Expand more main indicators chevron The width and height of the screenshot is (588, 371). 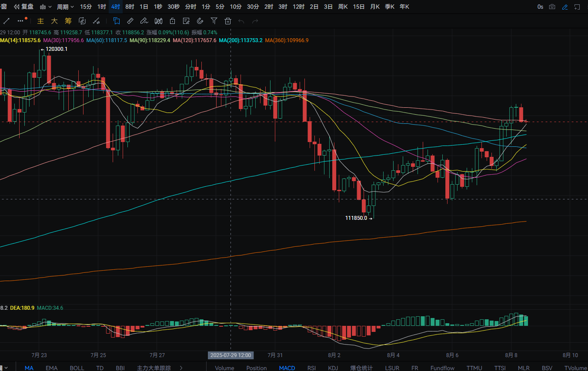[181, 368]
